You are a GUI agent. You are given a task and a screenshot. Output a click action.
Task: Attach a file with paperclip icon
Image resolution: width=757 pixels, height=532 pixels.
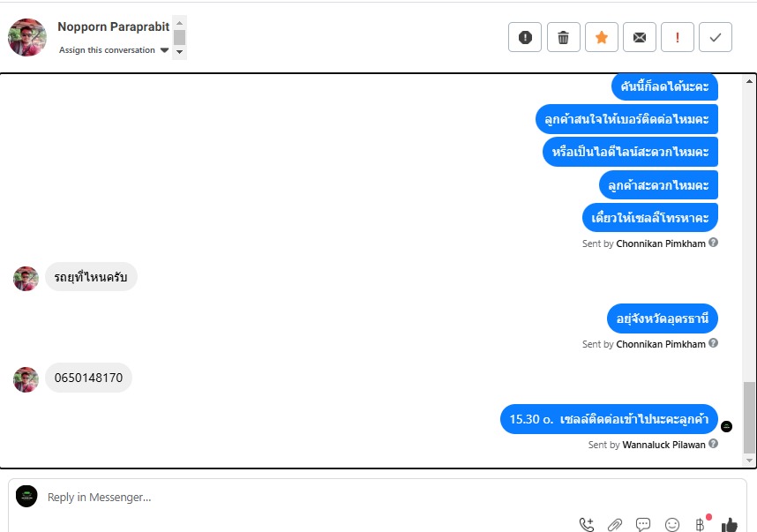click(x=615, y=524)
